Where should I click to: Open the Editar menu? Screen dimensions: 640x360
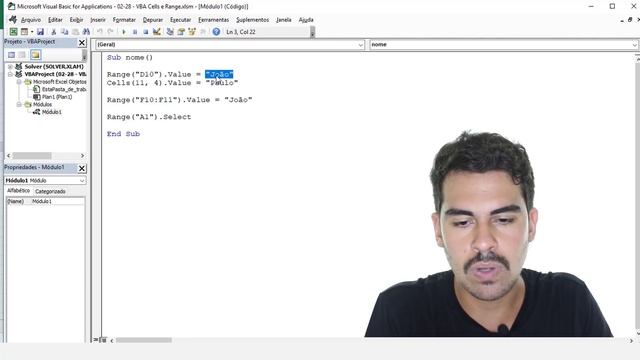(x=55, y=20)
